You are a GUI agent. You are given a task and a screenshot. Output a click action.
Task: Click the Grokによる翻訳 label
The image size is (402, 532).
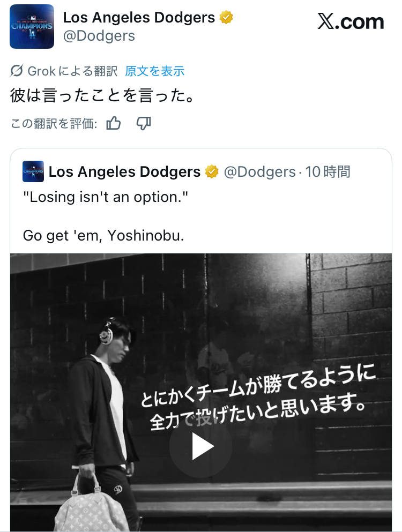click(x=73, y=71)
